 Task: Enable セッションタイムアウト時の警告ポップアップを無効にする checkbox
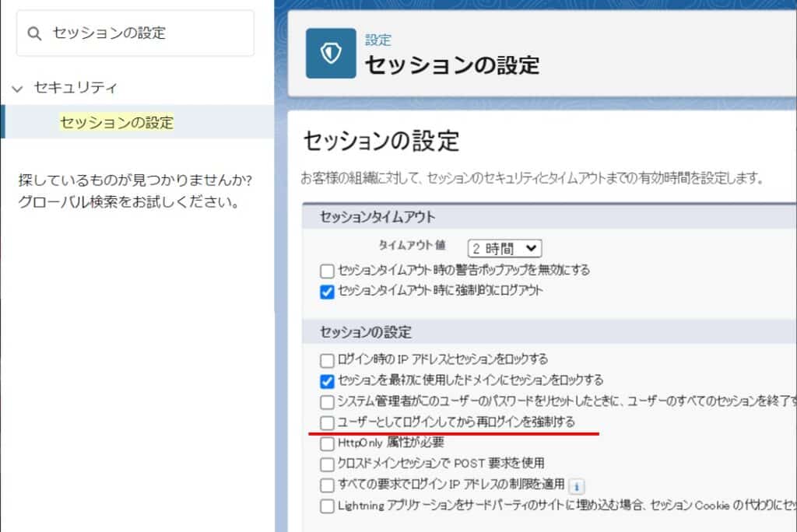327,271
